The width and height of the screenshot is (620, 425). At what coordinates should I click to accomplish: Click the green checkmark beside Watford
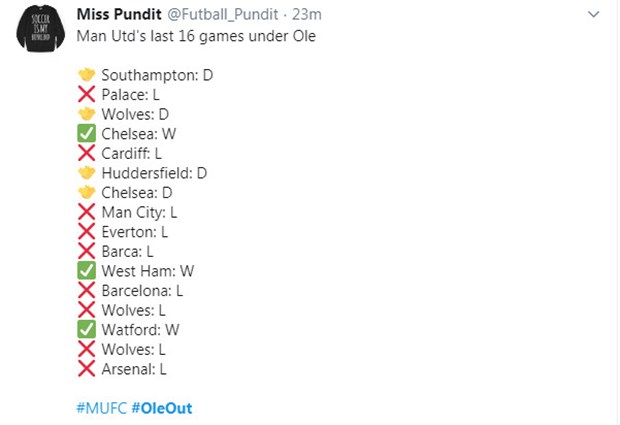[87, 330]
